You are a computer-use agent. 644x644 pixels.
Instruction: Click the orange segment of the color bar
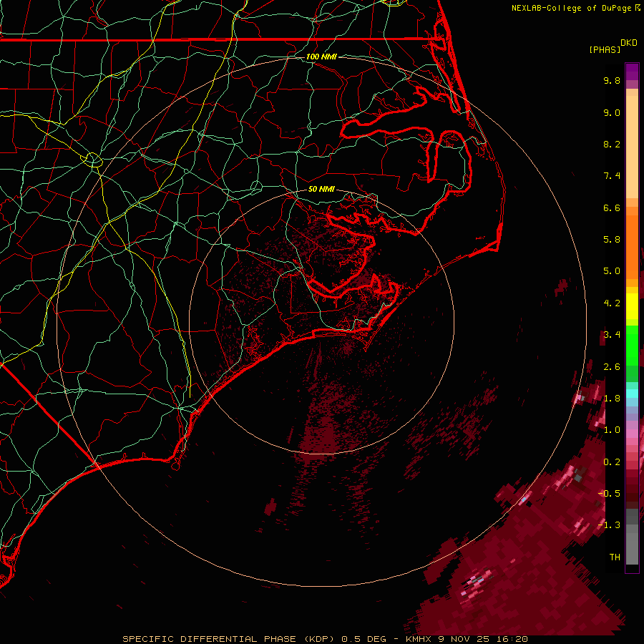coord(632,246)
